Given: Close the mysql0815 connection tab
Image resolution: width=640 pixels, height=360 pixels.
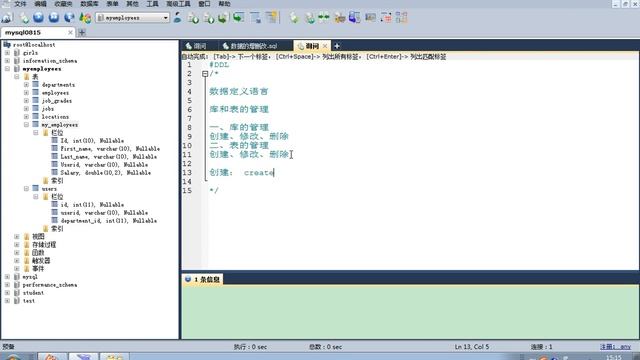Looking at the screenshot, I should click(x=70, y=32).
